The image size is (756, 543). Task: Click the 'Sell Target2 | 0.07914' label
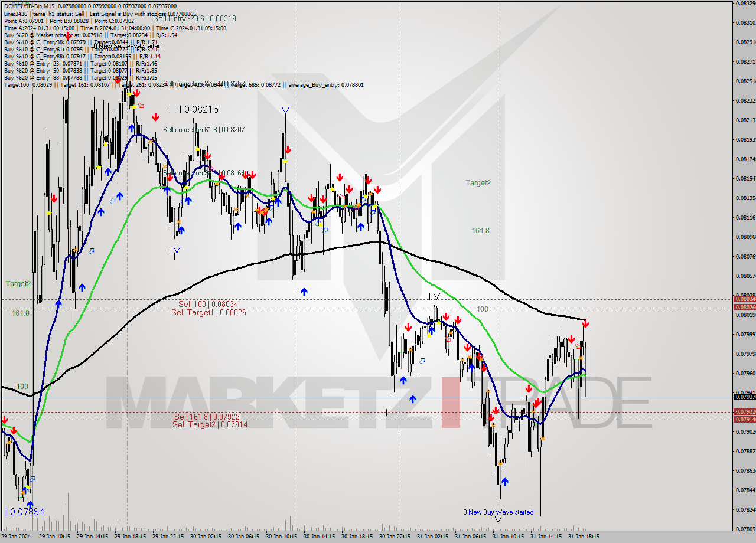[210, 424]
